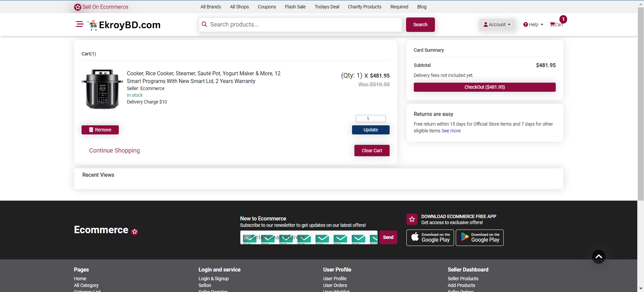644x292 pixels.
Task: Go to Todays Deal page
Action: tap(327, 7)
